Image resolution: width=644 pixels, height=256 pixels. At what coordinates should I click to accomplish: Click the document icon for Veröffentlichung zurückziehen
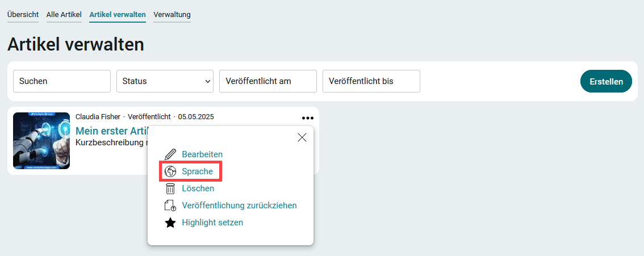coord(170,205)
